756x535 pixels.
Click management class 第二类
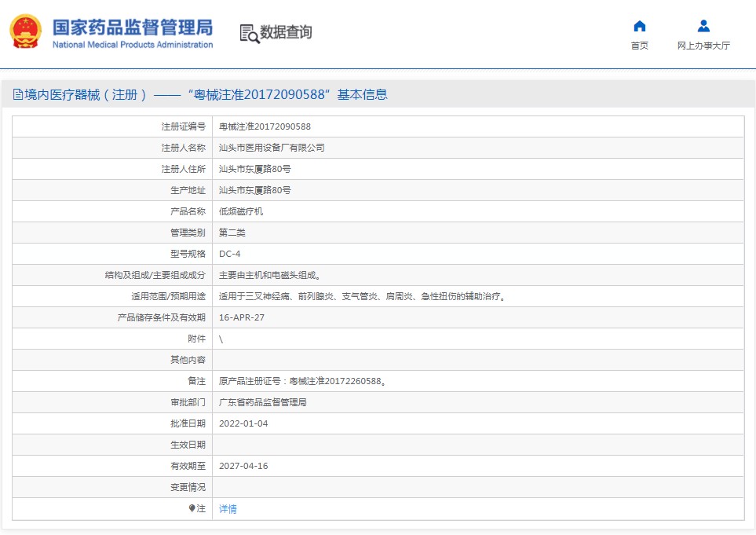(232, 233)
